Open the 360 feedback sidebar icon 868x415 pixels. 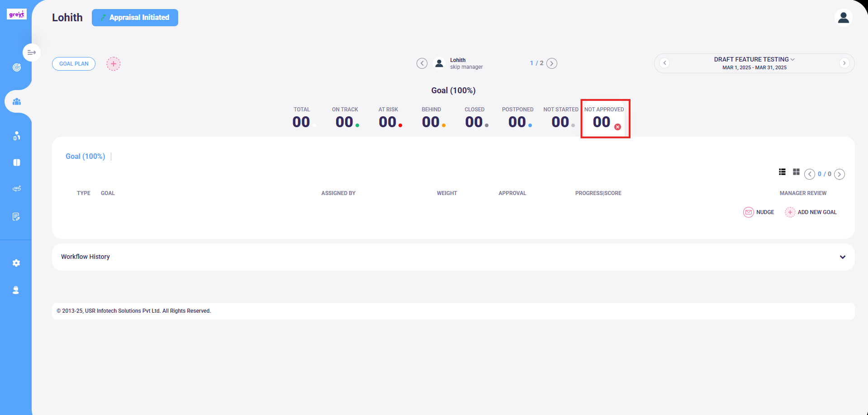tap(17, 188)
